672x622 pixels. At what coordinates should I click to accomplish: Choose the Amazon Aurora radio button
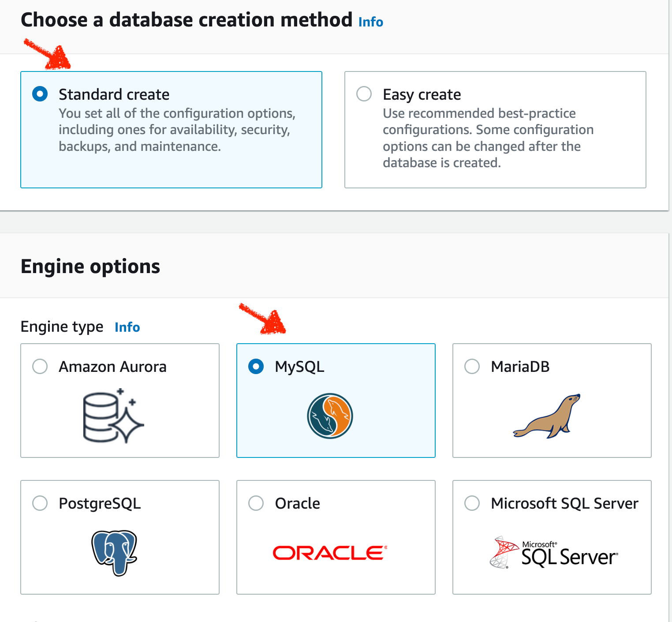click(x=40, y=367)
